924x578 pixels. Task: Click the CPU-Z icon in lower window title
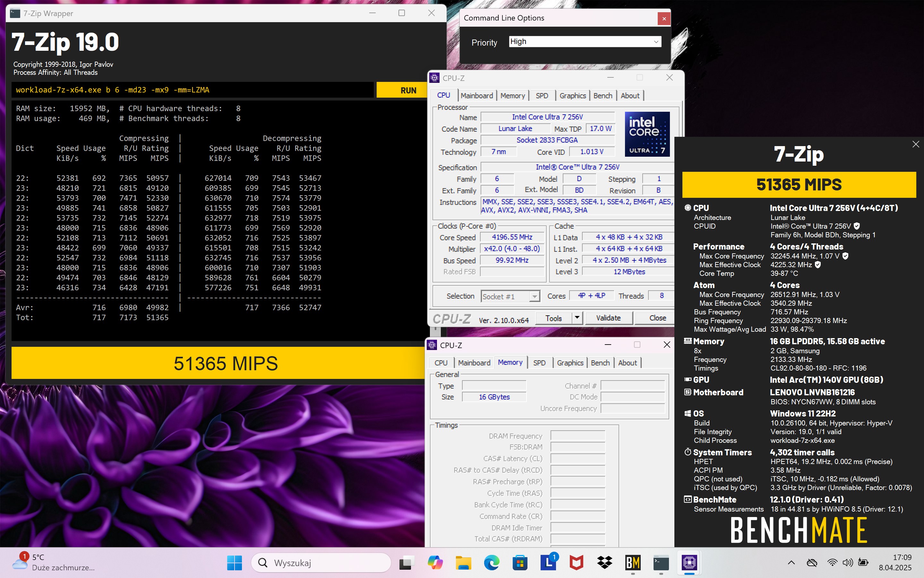point(432,345)
